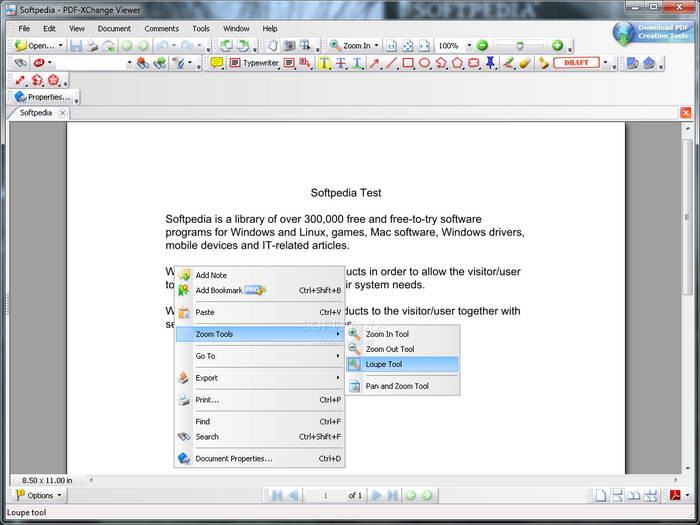Click the Open file button

35,46
